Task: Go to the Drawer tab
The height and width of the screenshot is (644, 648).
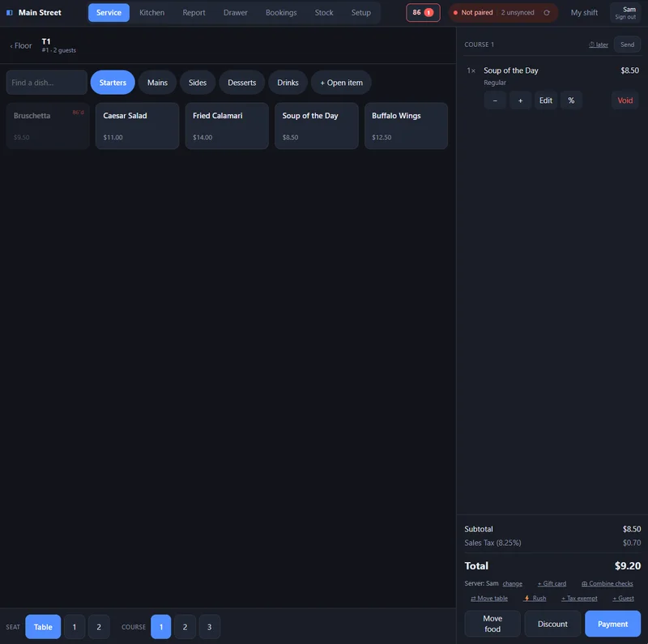Action: (236, 13)
